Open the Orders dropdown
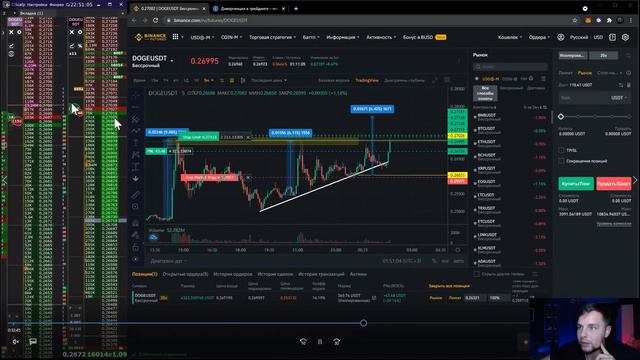 point(539,37)
